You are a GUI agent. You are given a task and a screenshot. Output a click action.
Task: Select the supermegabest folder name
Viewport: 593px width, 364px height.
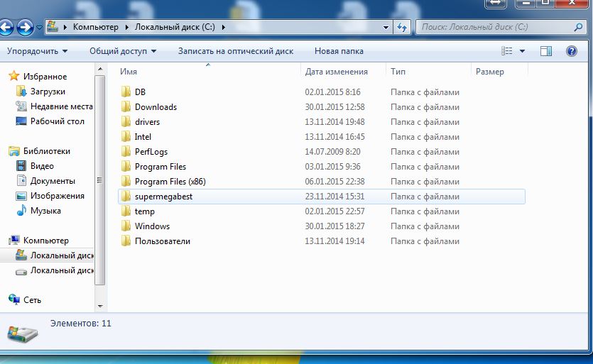(163, 197)
